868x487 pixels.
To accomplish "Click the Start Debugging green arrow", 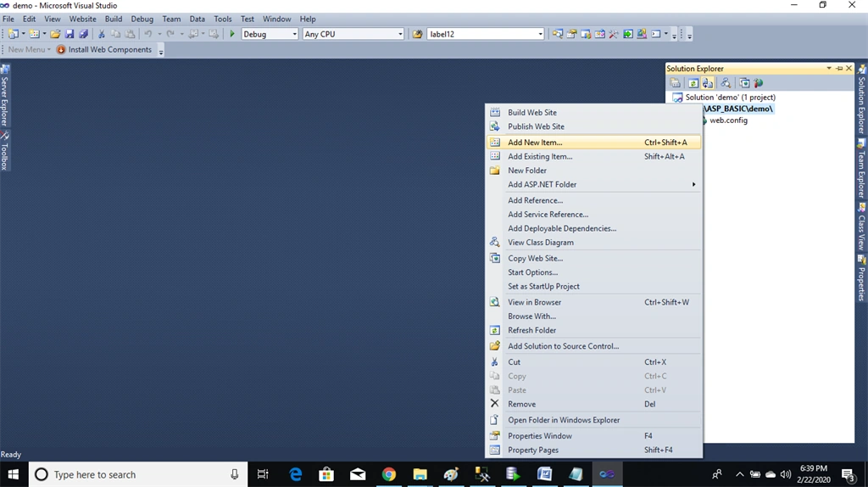I will click(232, 34).
